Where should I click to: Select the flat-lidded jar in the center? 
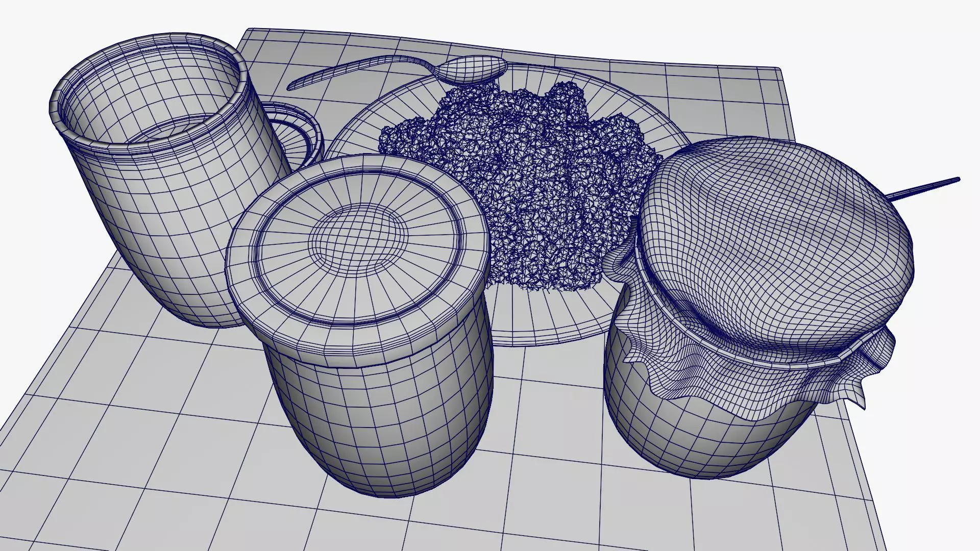pos(360,327)
